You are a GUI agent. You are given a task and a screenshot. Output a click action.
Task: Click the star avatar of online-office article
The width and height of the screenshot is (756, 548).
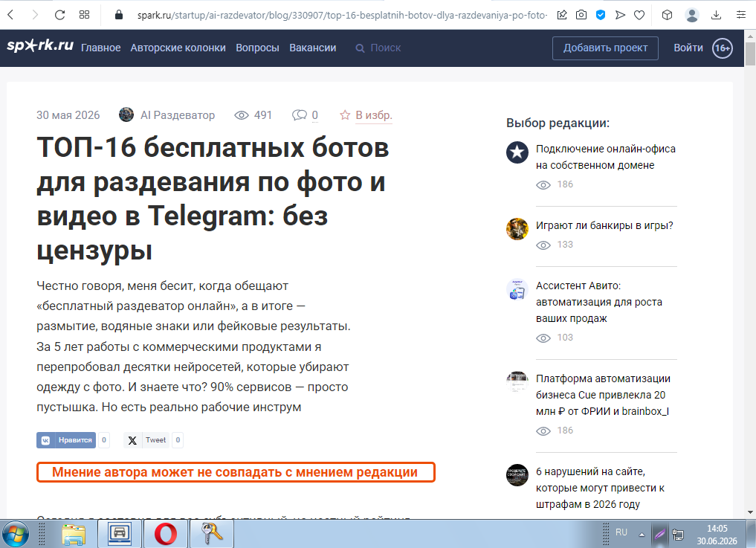517,152
